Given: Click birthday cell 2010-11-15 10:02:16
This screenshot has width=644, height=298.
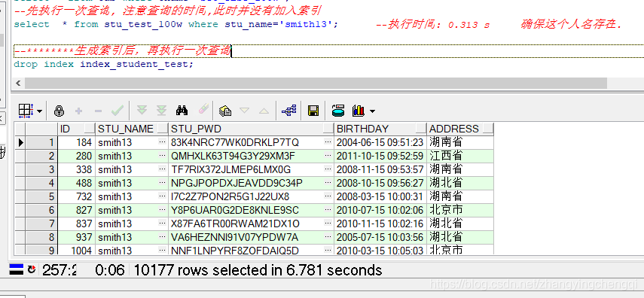Looking at the screenshot, I should tap(380, 223).
